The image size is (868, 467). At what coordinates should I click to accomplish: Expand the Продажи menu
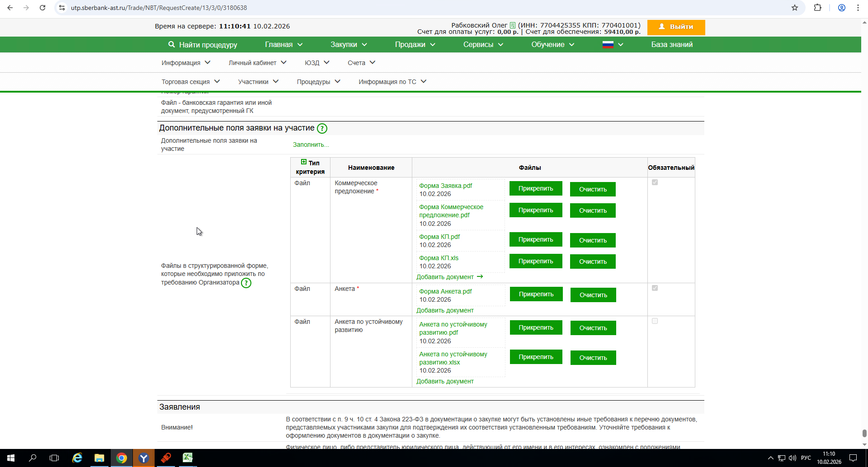[x=415, y=45]
